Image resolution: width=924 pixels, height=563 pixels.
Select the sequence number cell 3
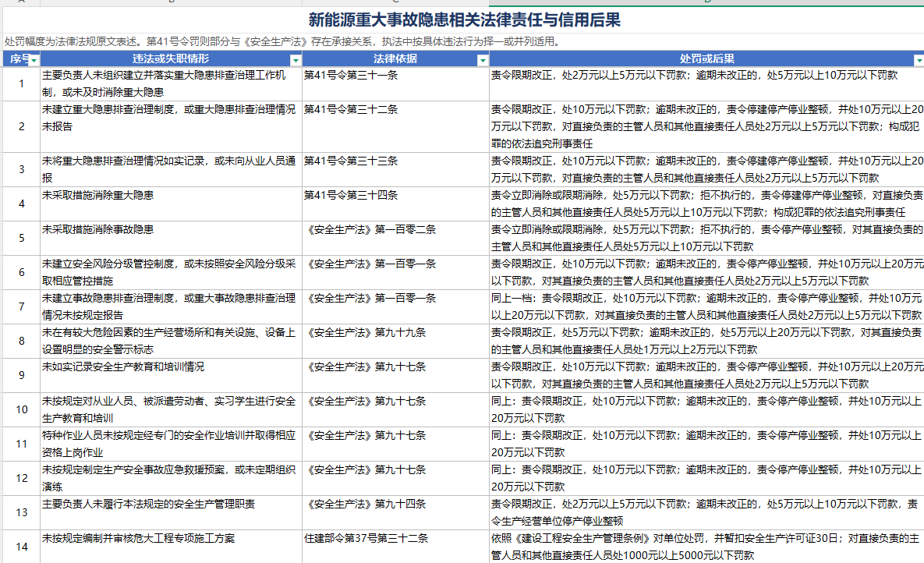[22, 170]
